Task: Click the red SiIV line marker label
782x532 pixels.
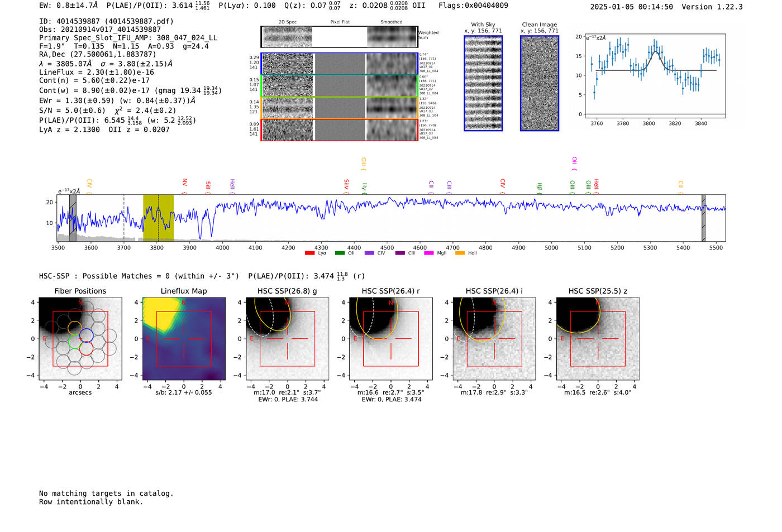Action: 346,186
